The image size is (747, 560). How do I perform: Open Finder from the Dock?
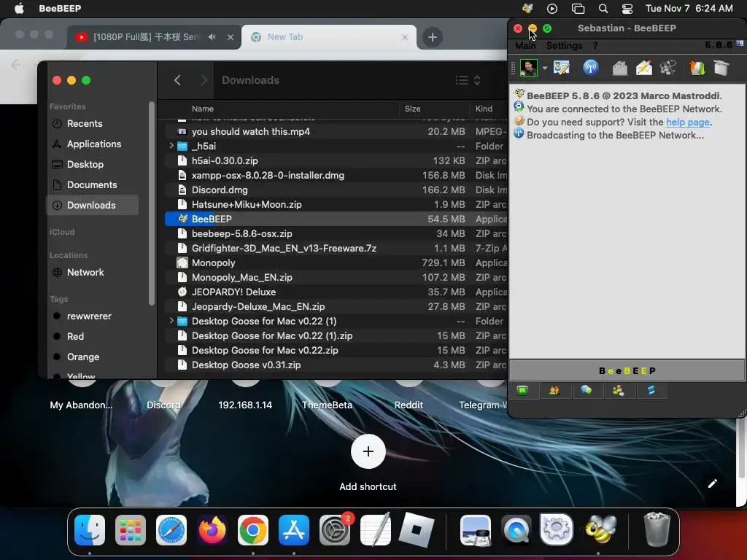point(90,530)
